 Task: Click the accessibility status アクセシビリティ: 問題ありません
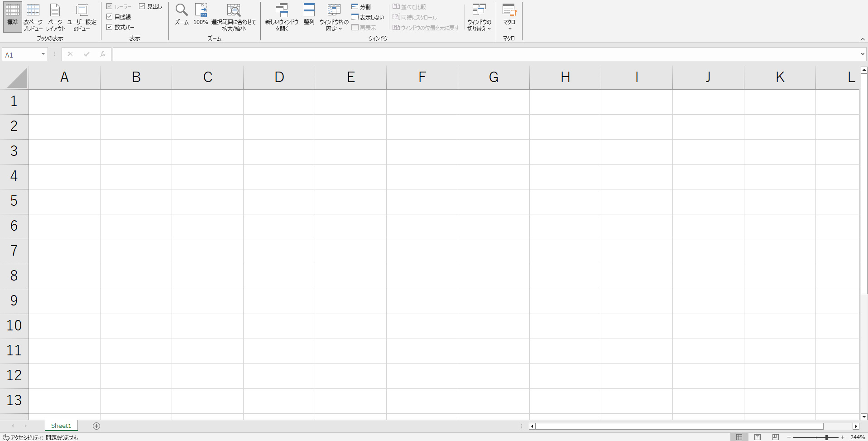(x=40, y=437)
